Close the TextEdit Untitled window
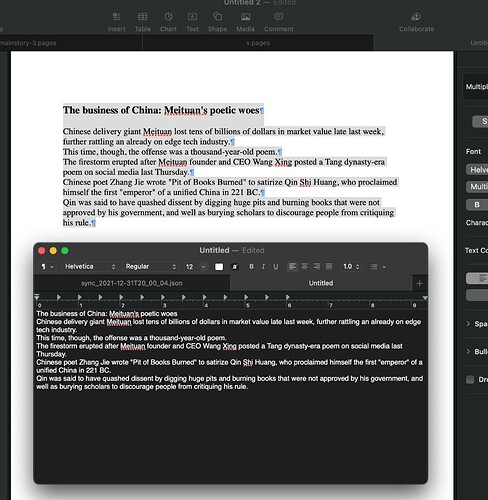The height and width of the screenshot is (500, 488). 42,251
